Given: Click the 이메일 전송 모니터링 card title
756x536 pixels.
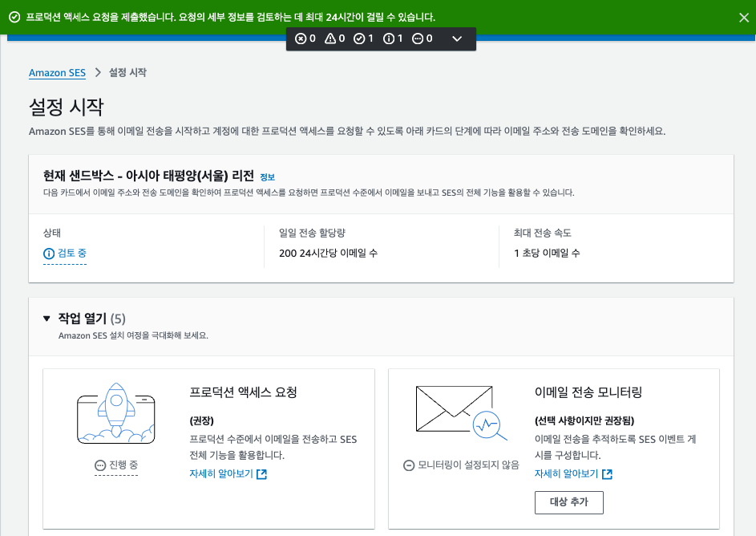Looking at the screenshot, I should [588, 392].
